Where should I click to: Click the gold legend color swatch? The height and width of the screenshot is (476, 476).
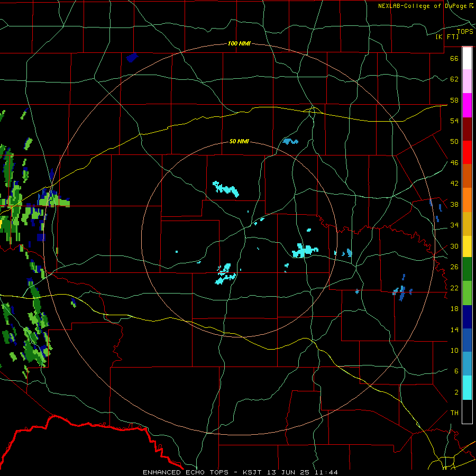[467, 224]
